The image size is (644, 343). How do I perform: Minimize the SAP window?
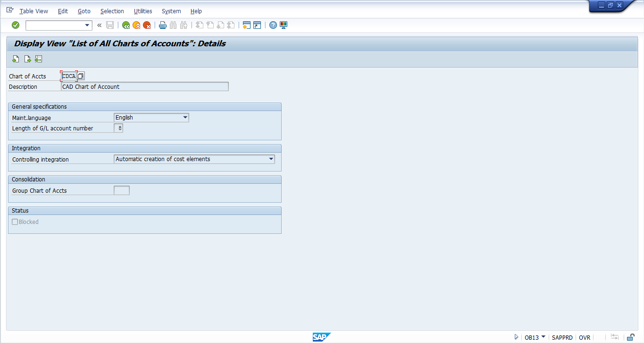tap(602, 5)
